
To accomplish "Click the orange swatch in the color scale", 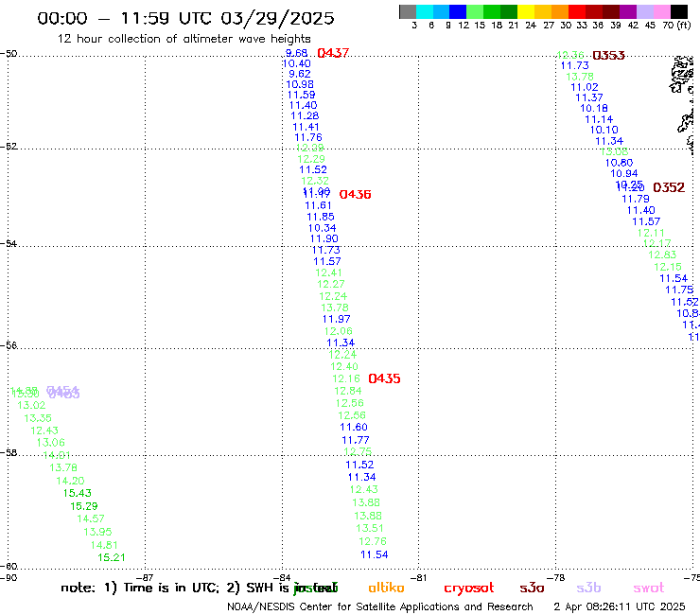I will tap(560, 11).
